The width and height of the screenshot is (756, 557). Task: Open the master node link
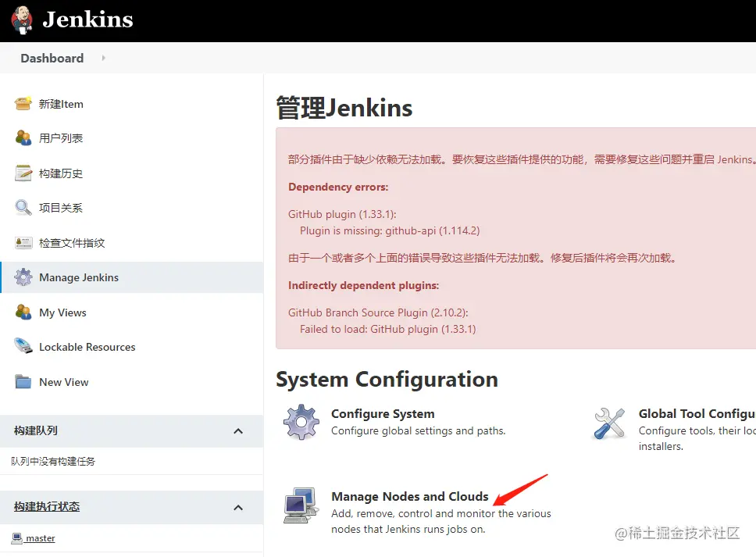coord(41,538)
